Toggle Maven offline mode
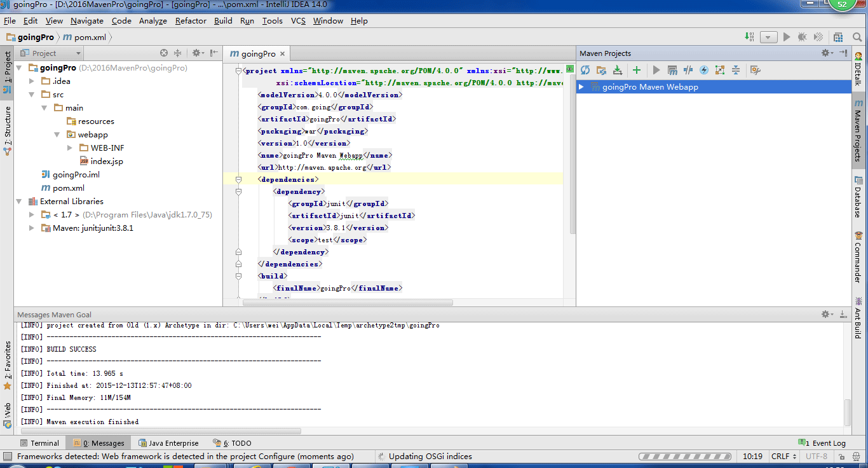This screenshot has width=868, height=468. [688, 70]
